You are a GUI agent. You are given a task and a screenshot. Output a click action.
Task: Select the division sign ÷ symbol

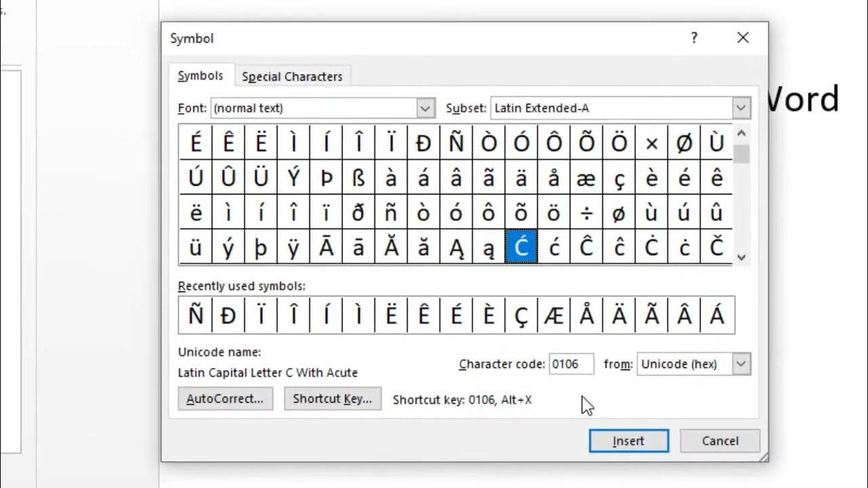tap(587, 213)
